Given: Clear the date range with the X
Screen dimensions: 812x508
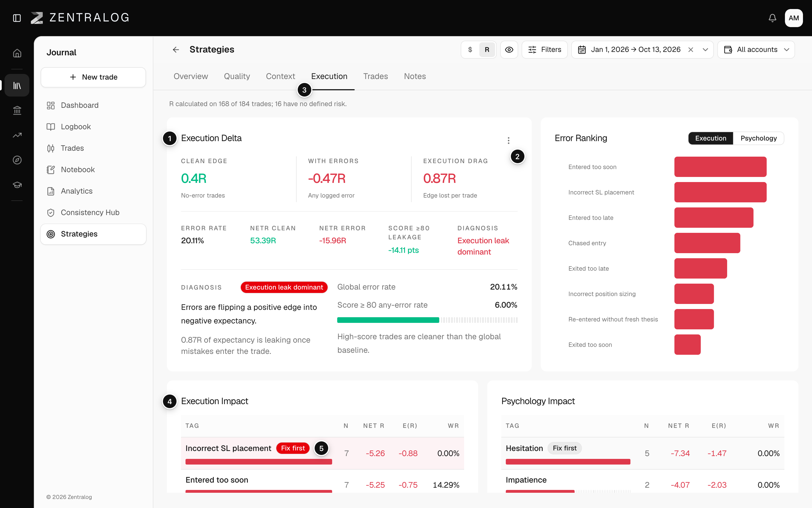Looking at the screenshot, I should 690,50.
